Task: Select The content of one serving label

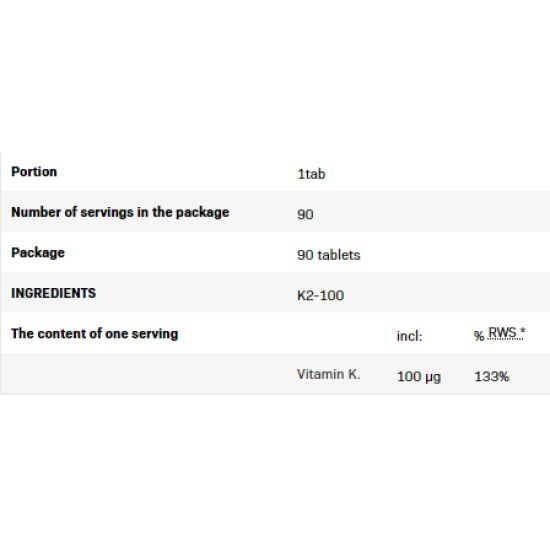Action: pyautogui.click(x=94, y=334)
